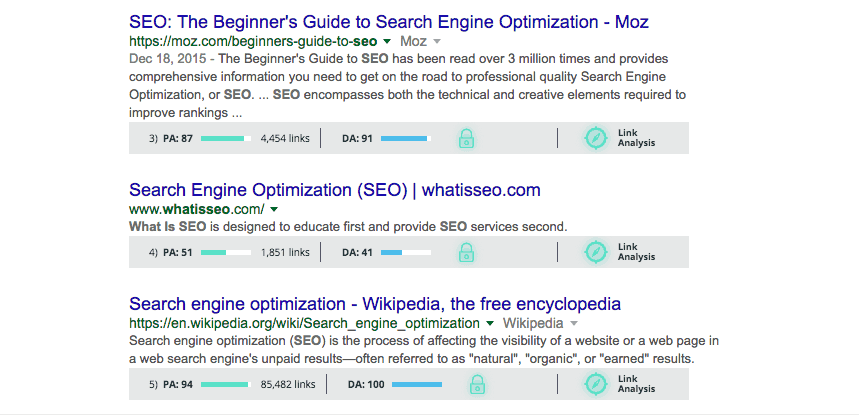Click the compass icon in the Moz result bar
The width and height of the screenshot is (859, 415).
tap(596, 138)
